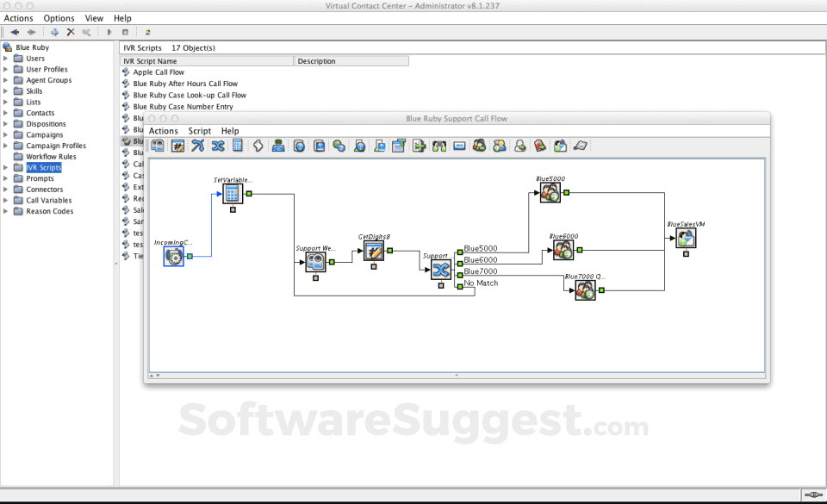The image size is (827, 504).
Task: Open the Script menu in call flow window
Action: (199, 131)
